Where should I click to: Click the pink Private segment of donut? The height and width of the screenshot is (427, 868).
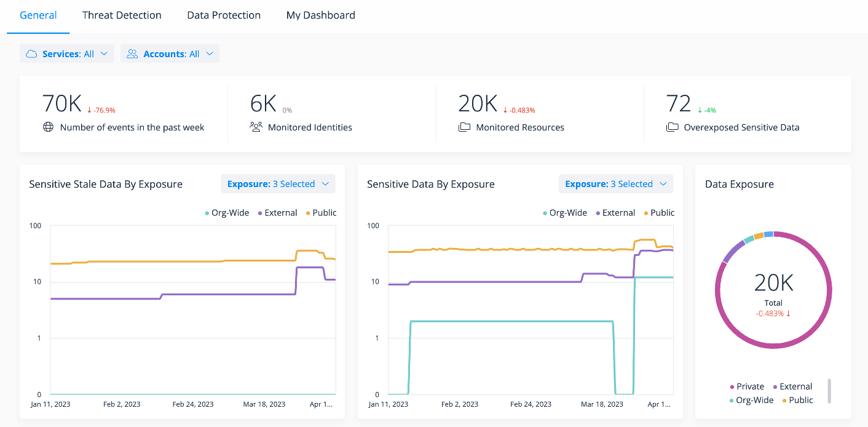click(773, 346)
